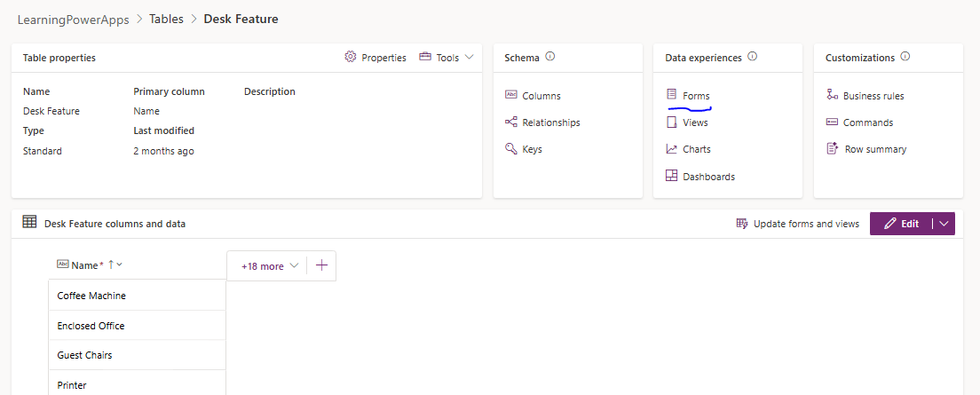The width and height of the screenshot is (980, 395).
Task: Click the Desk Feature name value
Action: 51,111
